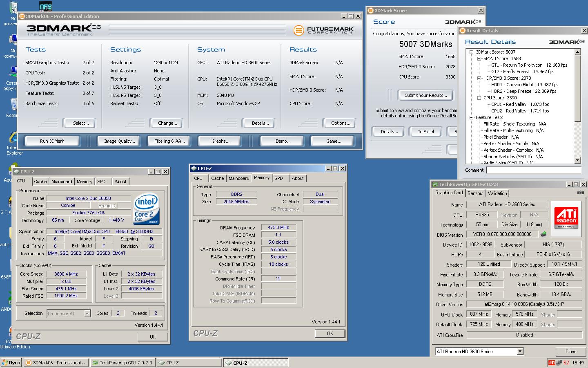Click the red 62 temperature tray indicator
The height and width of the screenshot is (368, 588).
pyautogui.click(x=566, y=363)
